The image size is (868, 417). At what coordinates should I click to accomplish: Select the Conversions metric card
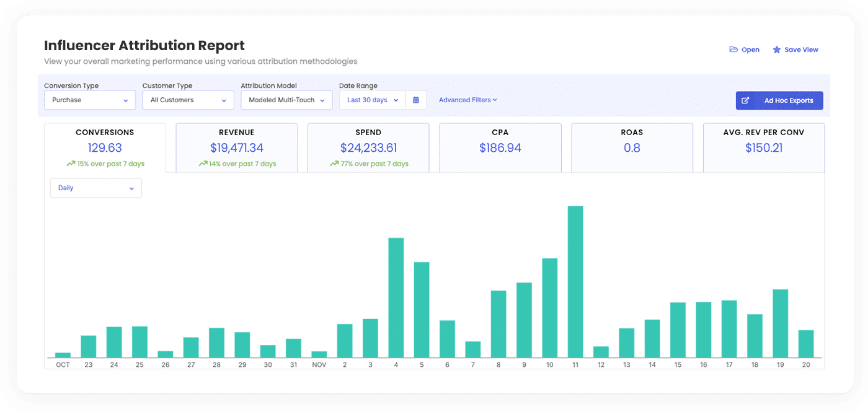(x=105, y=147)
